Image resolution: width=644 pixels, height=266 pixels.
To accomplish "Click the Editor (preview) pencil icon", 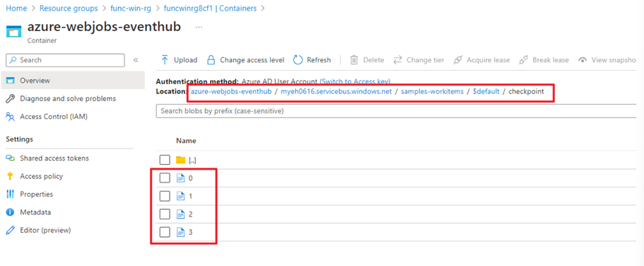I will tap(11, 230).
